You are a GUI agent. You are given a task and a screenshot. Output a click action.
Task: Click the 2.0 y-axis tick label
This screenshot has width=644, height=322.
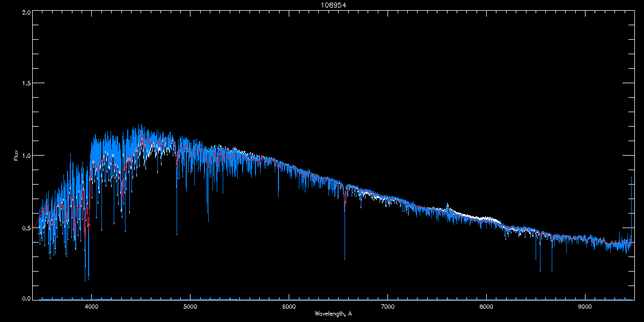tap(26, 12)
